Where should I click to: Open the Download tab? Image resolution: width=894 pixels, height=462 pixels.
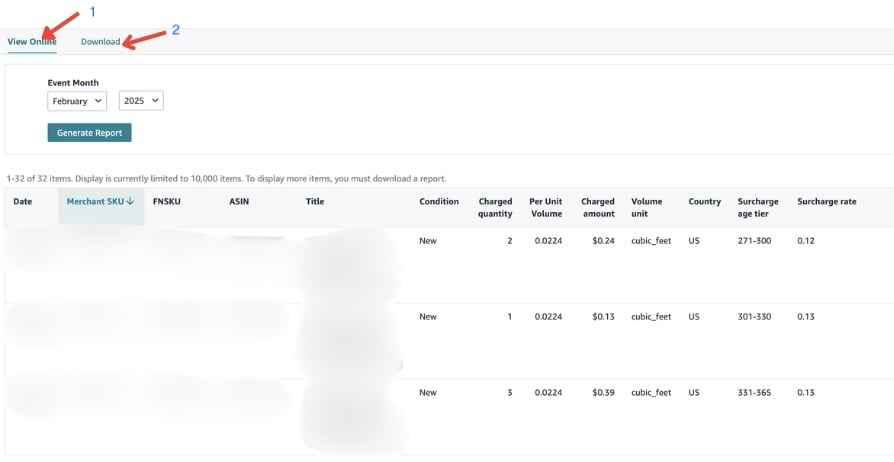click(100, 41)
